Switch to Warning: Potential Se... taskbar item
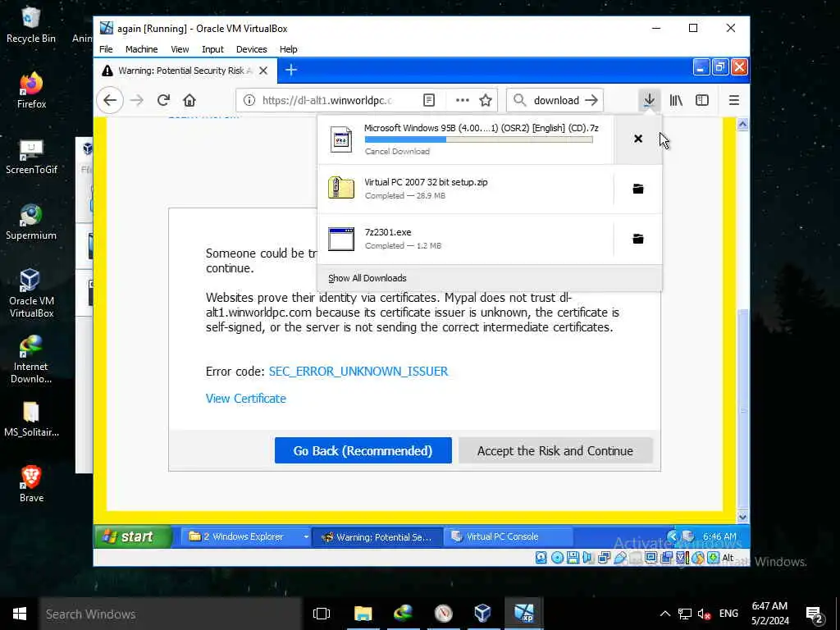Image resolution: width=840 pixels, height=630 pixels. 377,536
